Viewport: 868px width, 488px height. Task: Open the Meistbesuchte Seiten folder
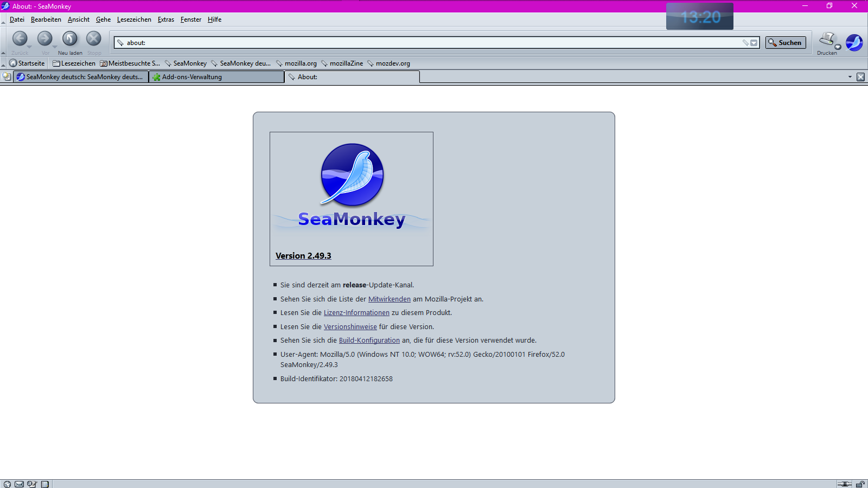[130, 63]
